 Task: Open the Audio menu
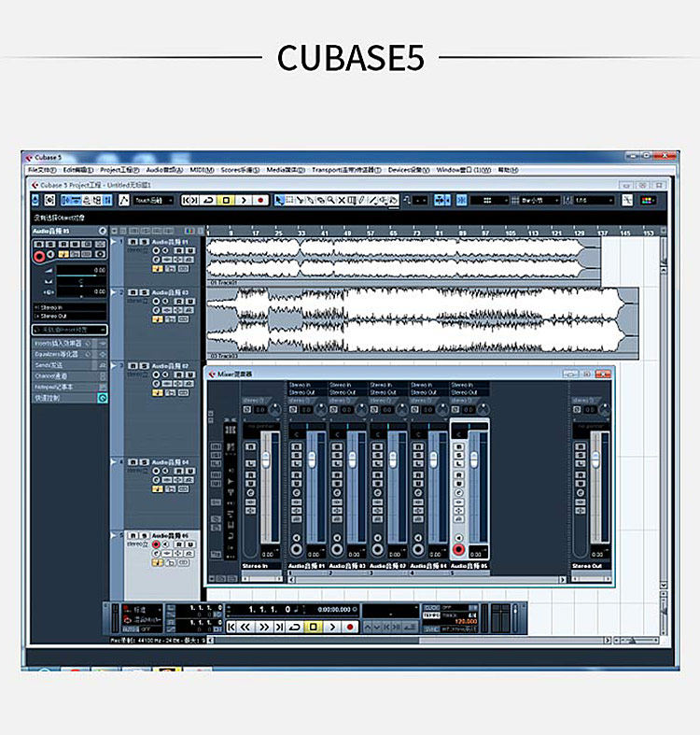pyautogui.click(x=164, y=170)
